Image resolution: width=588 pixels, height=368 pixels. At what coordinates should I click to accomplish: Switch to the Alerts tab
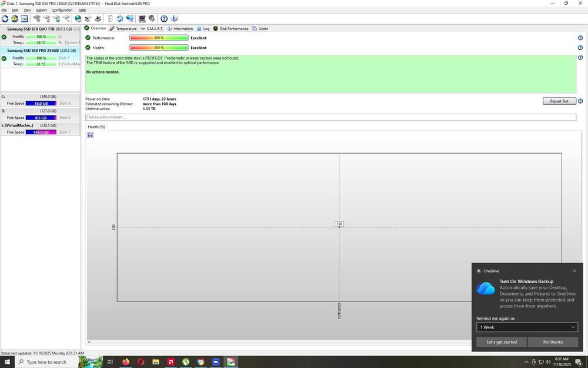[x=260, y=28]
